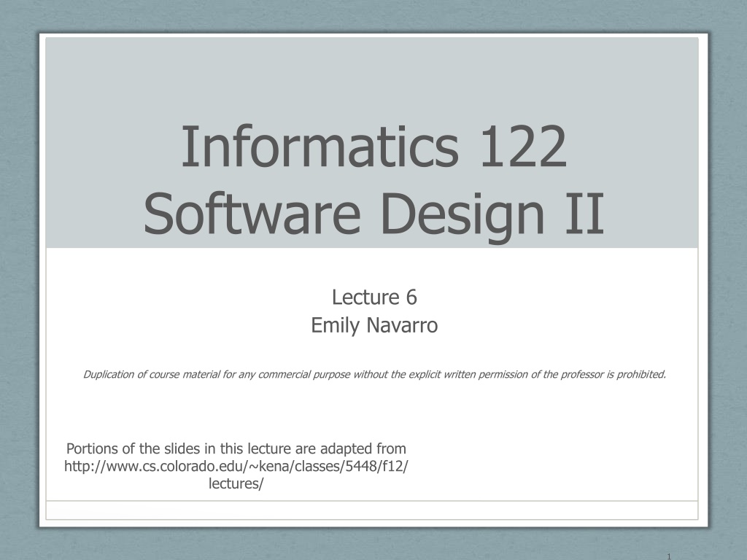The width and height of the screenshot is (747, 560).
Task: Click the slide number 1
Action: coord(669,556)
